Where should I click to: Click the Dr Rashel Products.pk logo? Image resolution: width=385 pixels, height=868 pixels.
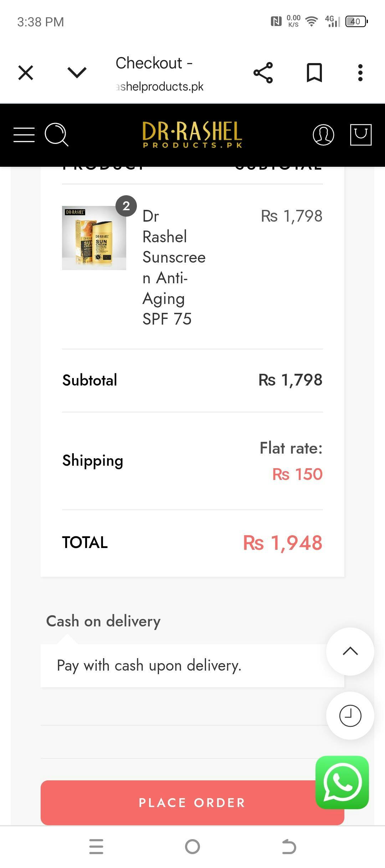click(x=192, y=135)
